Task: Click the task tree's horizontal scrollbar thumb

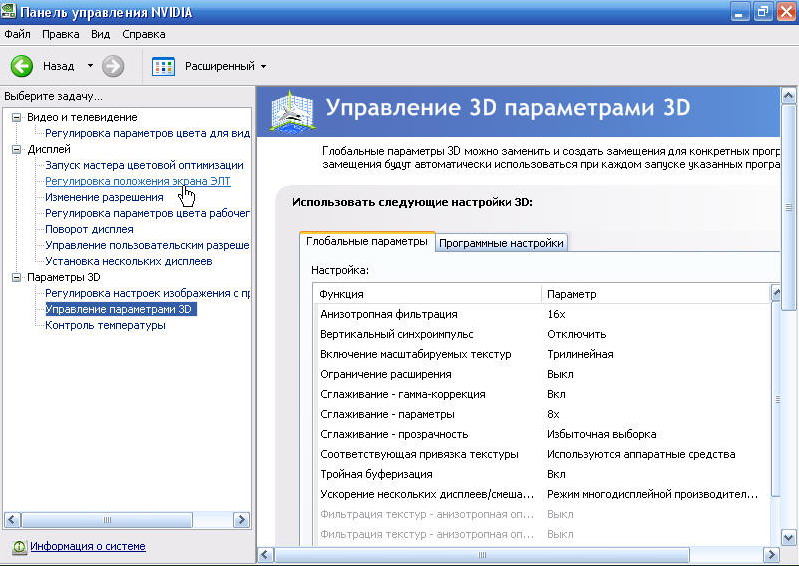Action: pyautogui.click(x=107, y=520)
